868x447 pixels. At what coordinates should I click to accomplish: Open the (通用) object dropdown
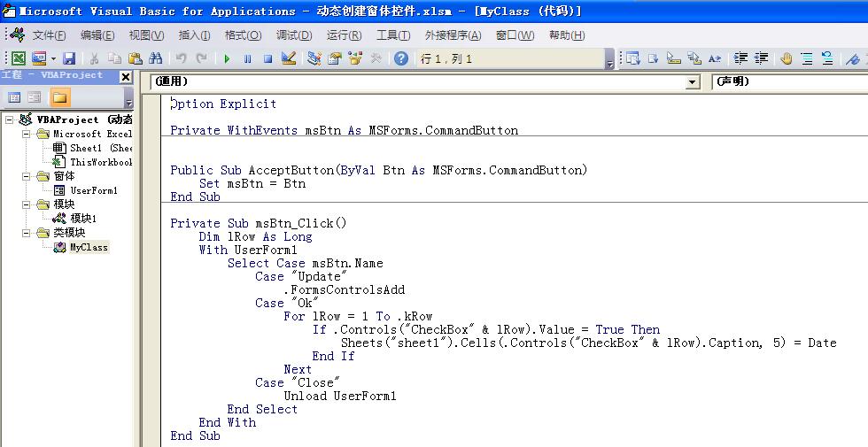(692, 82)
